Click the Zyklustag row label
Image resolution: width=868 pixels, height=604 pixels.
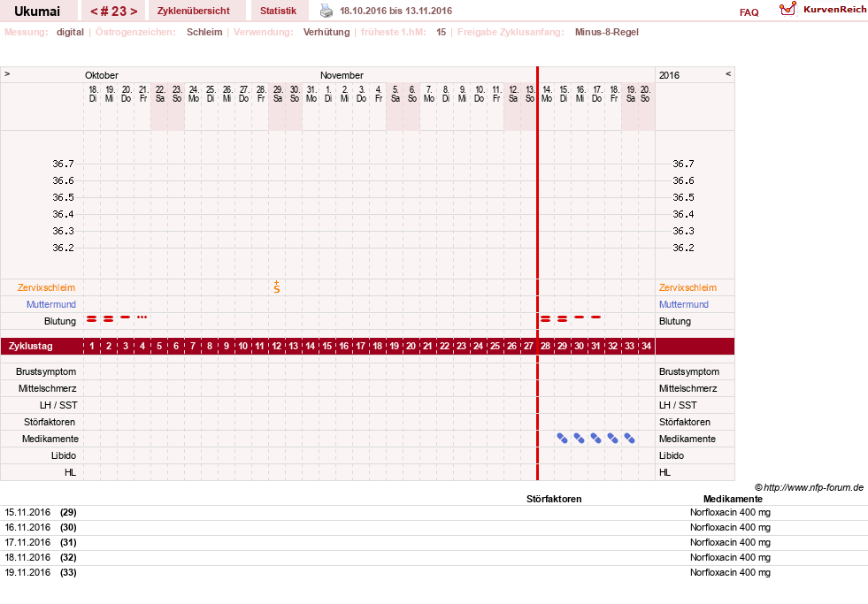[31, 346]
